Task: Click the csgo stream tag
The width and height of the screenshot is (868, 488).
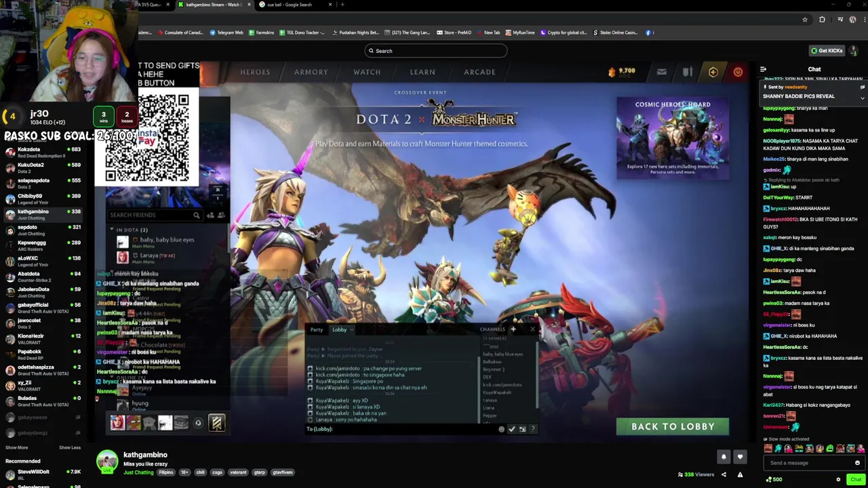Action: [217, 472]
